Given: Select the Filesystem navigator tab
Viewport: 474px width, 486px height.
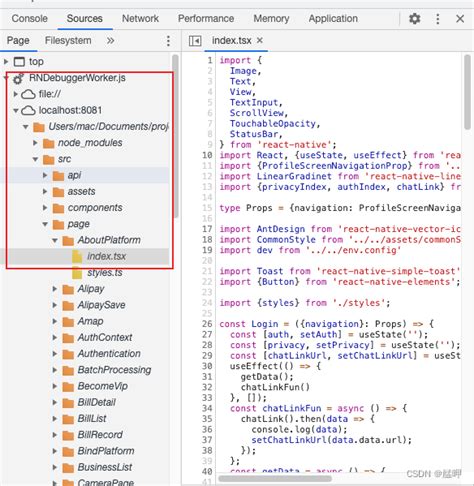Looking at the screenshot, I should point(68,41).
